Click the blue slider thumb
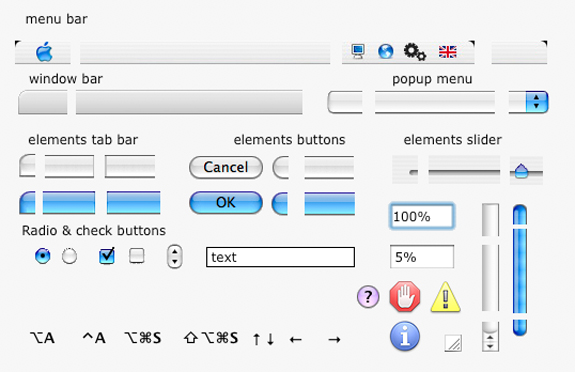This screenshot has height=372, width=575. (521, 171)
